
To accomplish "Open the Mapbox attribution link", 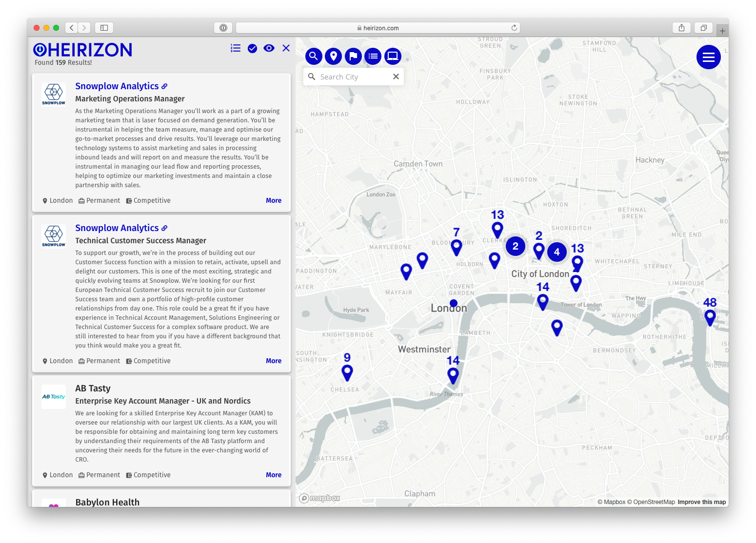I will (612, 502).
